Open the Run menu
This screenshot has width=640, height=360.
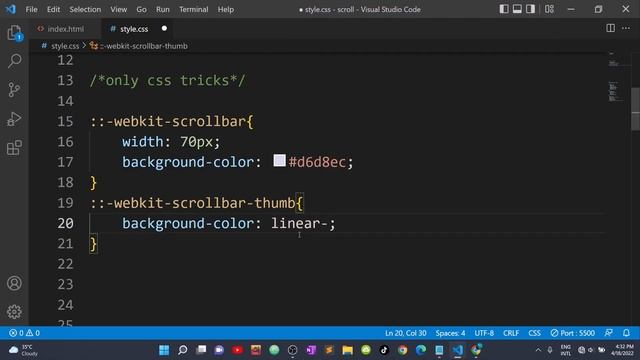pos(162,9)
